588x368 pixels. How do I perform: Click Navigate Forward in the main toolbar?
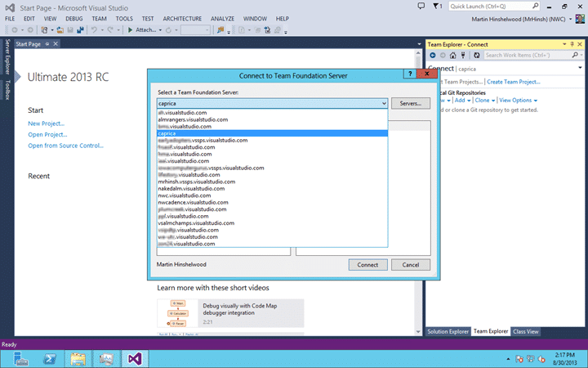point(30,30)
